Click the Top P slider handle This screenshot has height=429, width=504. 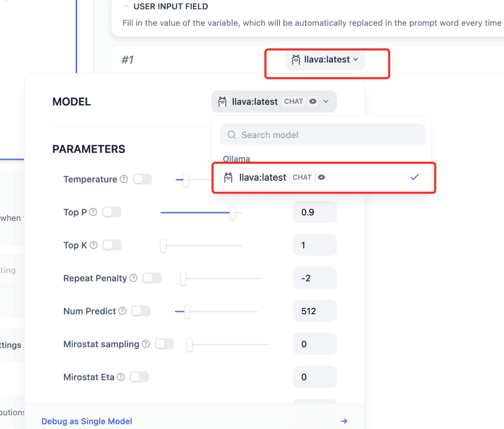pos(232,212)
